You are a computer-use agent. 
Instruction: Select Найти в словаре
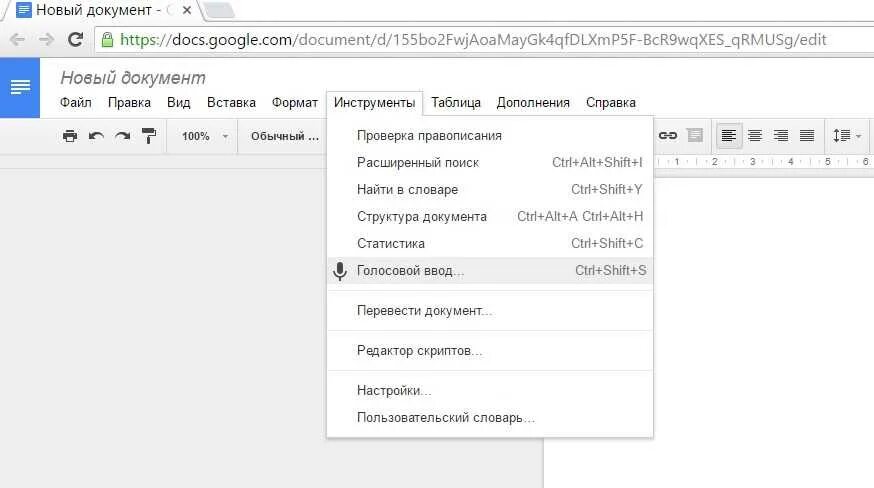[x=490, y=190]
